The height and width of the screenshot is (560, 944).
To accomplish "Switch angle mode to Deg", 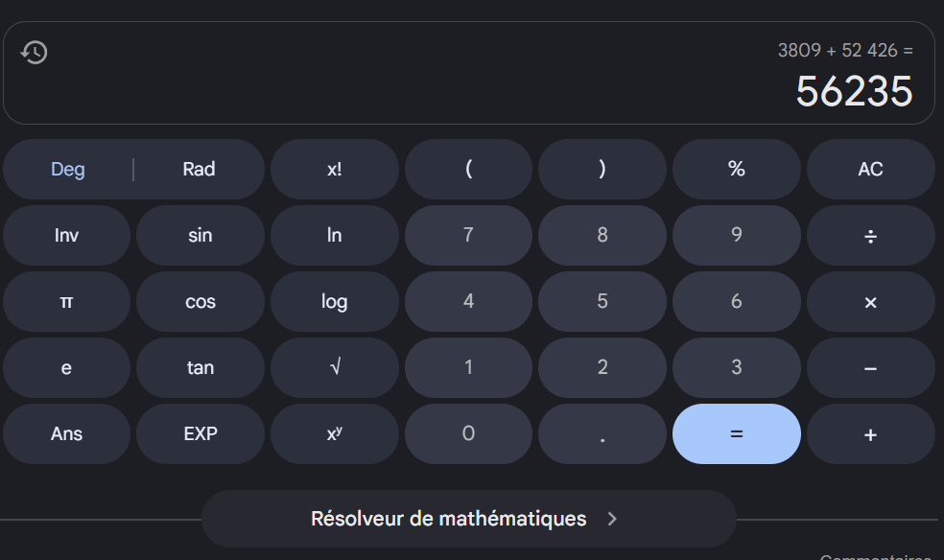I will [68, 170].
